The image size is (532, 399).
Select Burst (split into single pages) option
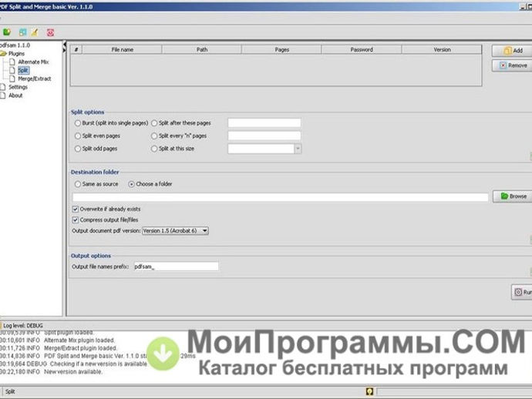point(78,123)
